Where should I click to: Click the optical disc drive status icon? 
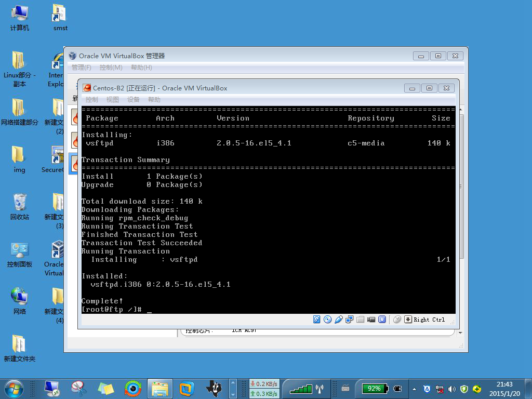pos(327,320)
